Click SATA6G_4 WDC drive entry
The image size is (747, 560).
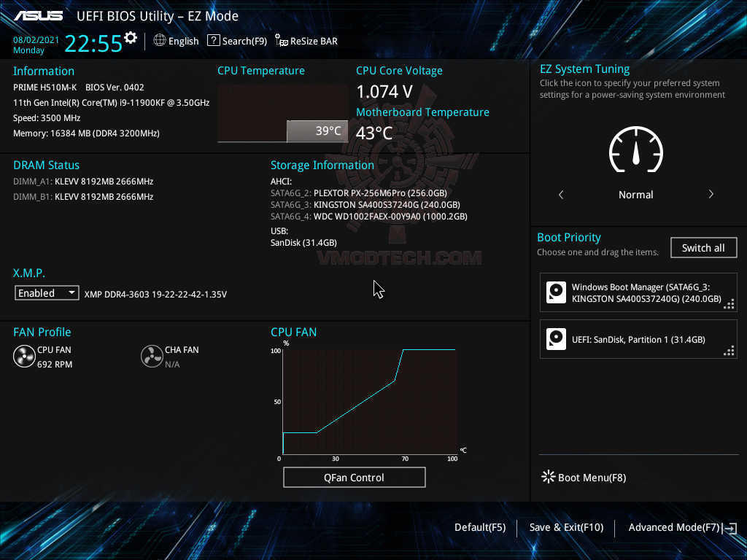click(x=368, y=216)
